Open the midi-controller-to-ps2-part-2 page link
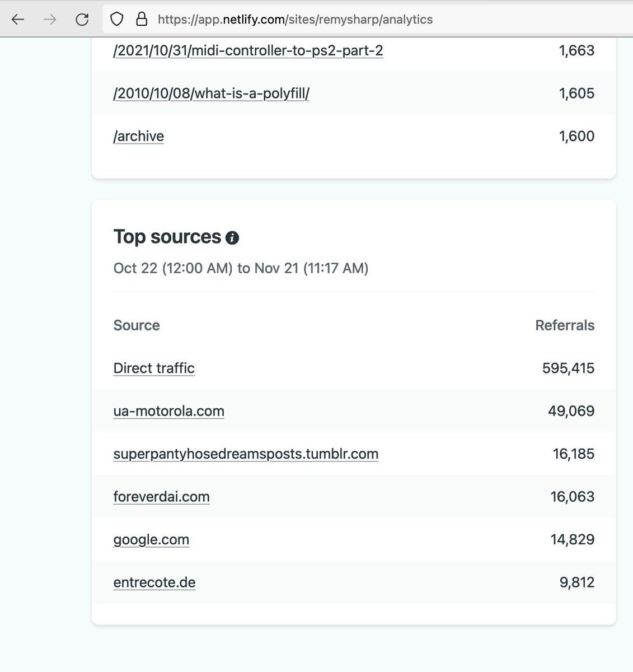Viewport: 633px width, 672px height. [x=248, y=50]
